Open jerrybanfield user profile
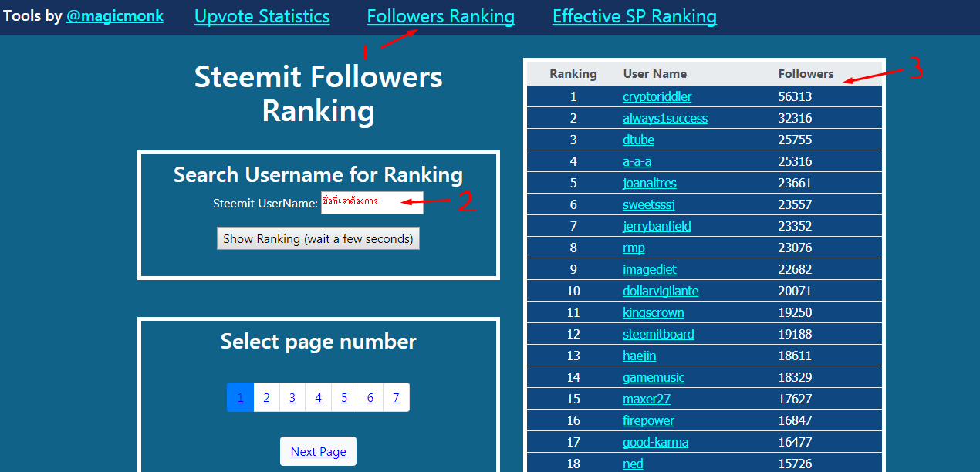The height and width of the screenshot is (472, 980). (657, 226)
